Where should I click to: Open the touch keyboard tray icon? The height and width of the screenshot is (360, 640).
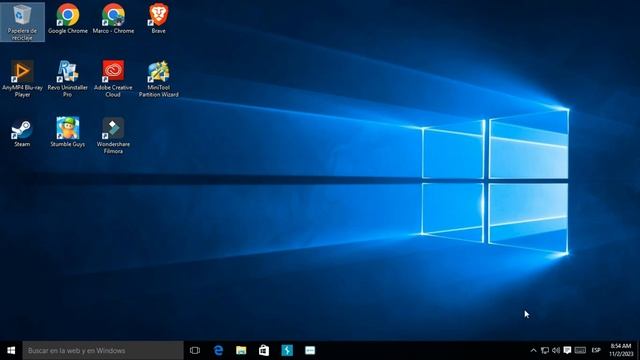tap(580, 350)
